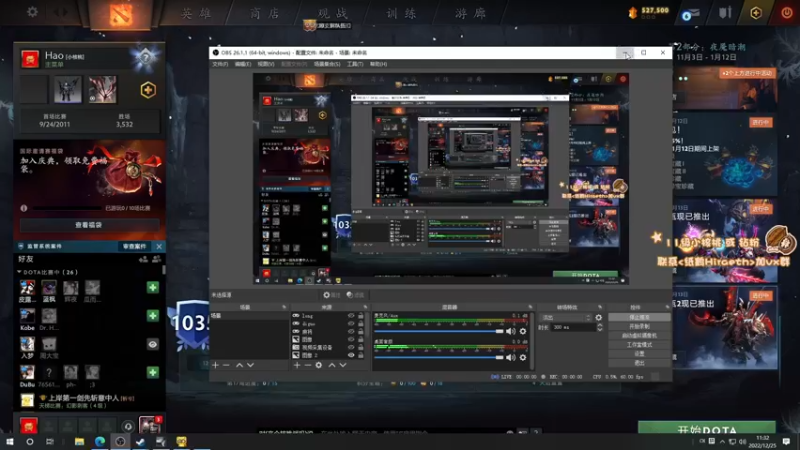800x450 pixels.
Task: Open the armory icon in Dota header
Action: (x=725, y=12)
